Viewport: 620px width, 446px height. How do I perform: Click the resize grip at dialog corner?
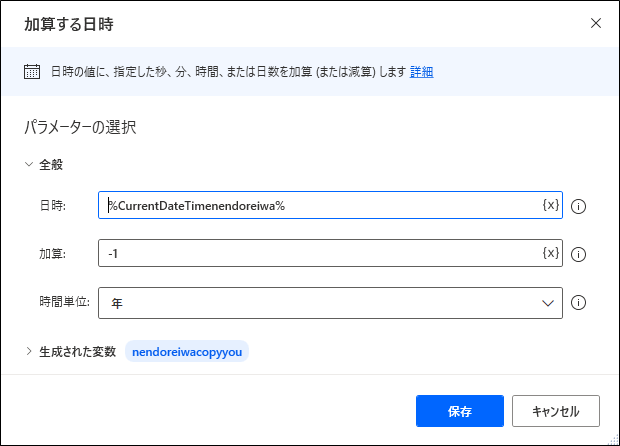tap(614, 439)
